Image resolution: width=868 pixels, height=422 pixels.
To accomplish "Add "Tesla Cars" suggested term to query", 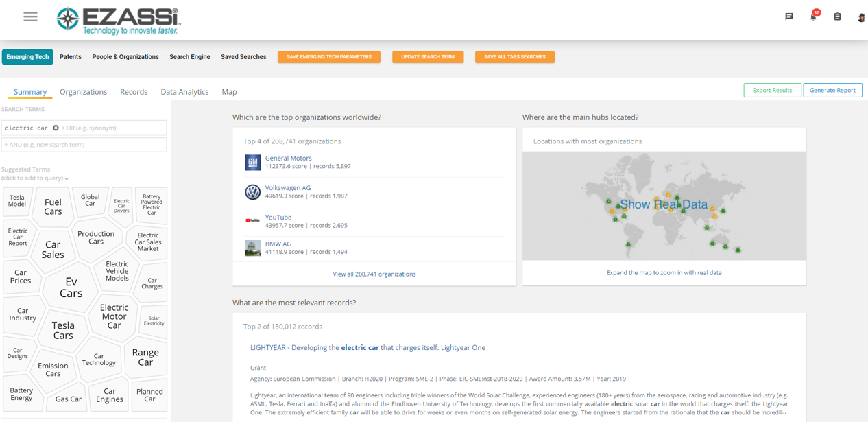I will [63, 330].
